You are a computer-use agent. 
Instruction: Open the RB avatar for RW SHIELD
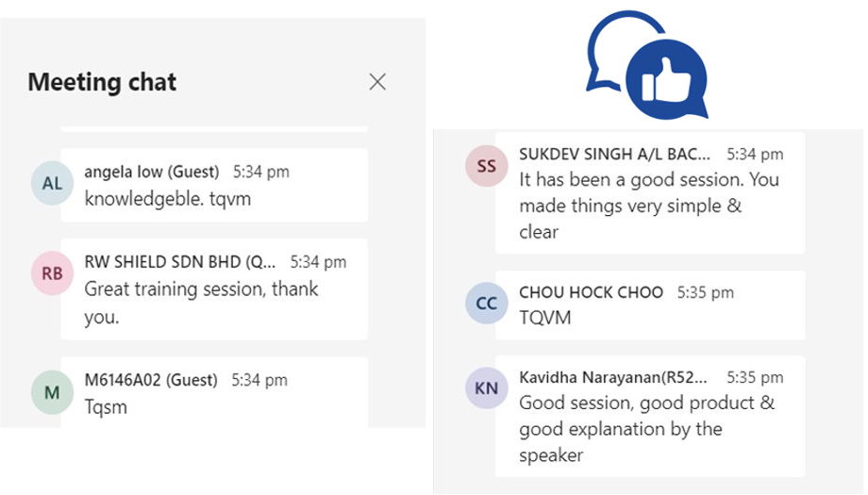click(x=52, y=273)
